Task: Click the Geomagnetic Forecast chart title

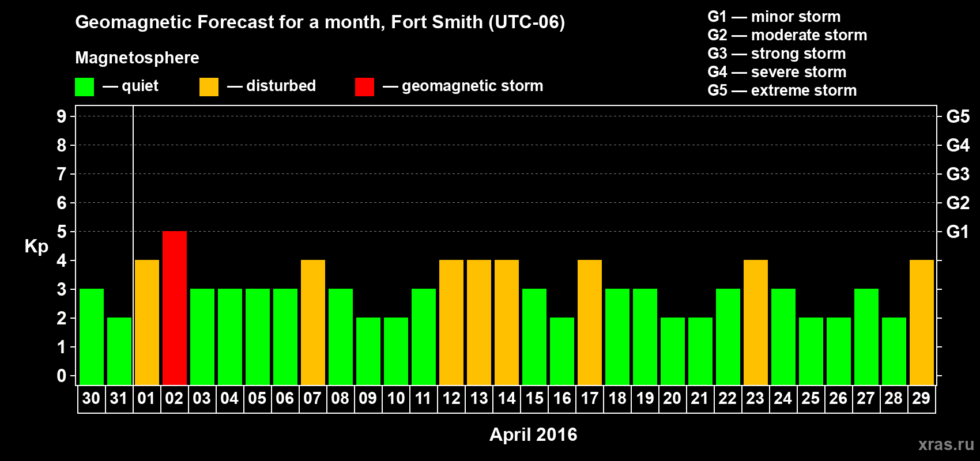Action: point(320,22)
